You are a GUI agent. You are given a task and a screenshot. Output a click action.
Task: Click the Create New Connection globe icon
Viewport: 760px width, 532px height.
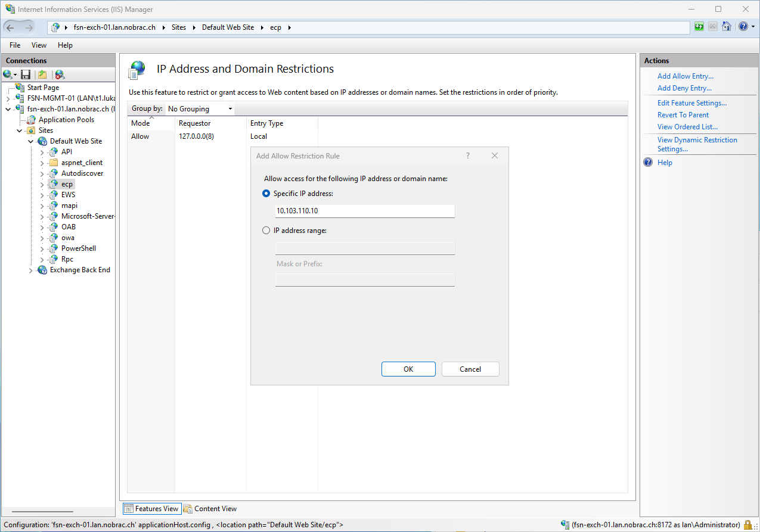pos(8,74)
